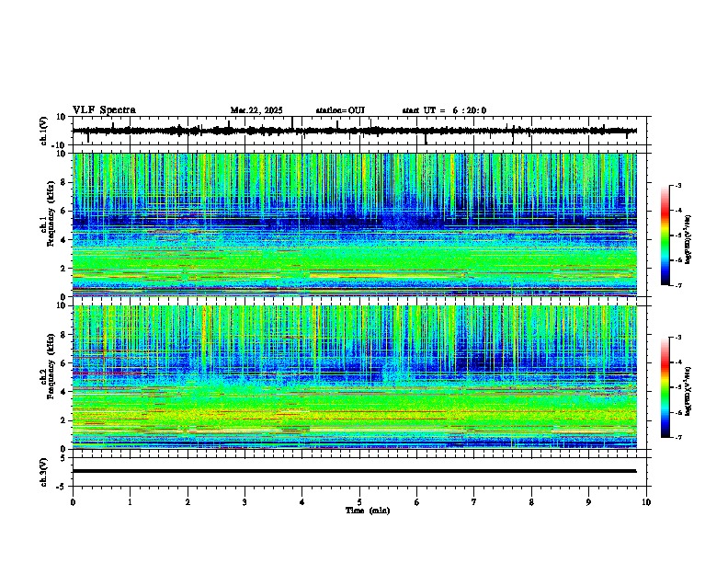Click the "6" kHz tick on ch.2 frequency axis
This screenshot has width=728, height=563.
coord(64,363)
